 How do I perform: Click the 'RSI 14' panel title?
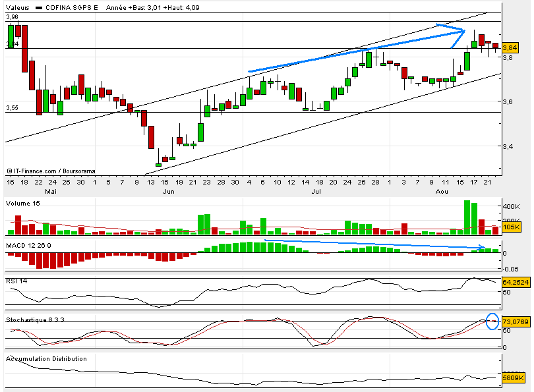[x=16, y=281]
